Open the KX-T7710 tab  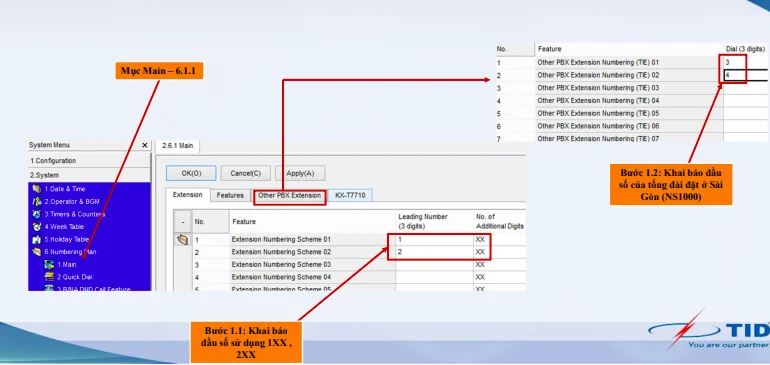click(350, 196)
